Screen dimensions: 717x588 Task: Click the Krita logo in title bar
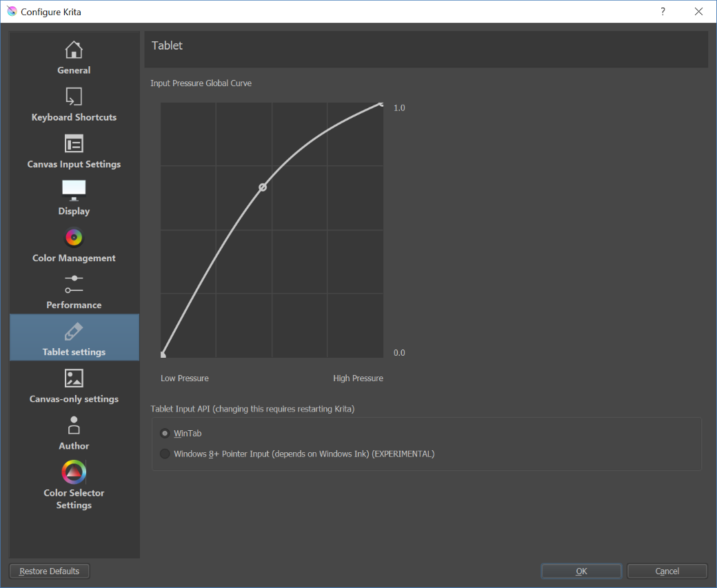tap(12, 12)
